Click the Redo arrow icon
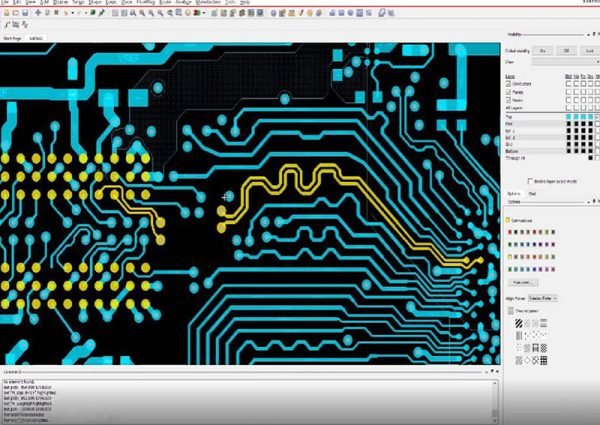600x425 pixels. point(80,13)
